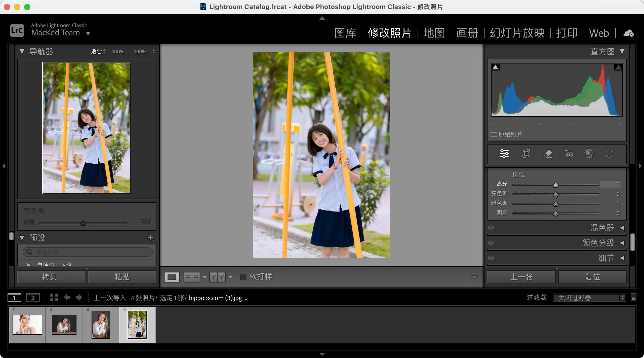The width and height of the screenshot is (644, 358).
Task: Switch to grid view icon in filmstrip
Action: click(54, 298)
